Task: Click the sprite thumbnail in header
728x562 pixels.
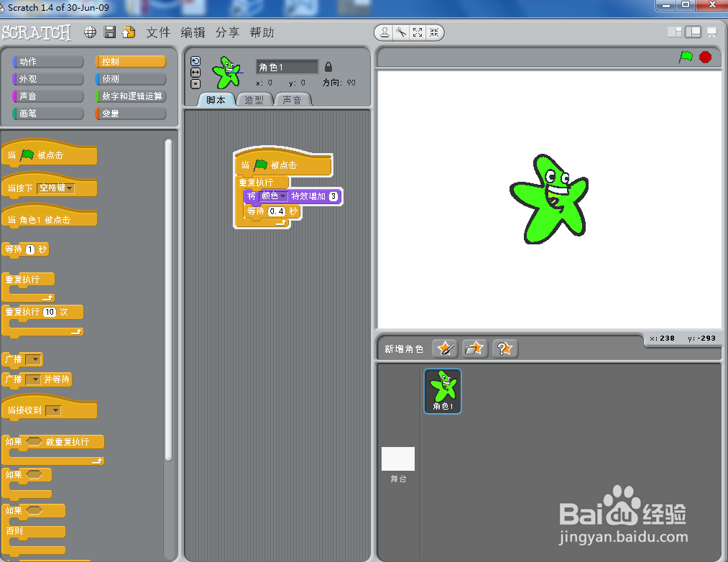Action: [x=226, y=73]
